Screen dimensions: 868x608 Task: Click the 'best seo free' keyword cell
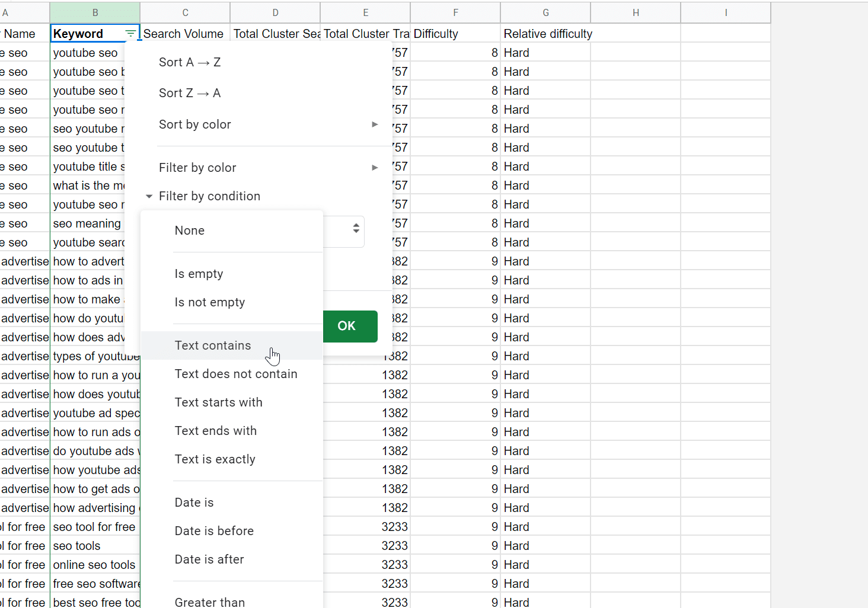[x=95, y=602]
